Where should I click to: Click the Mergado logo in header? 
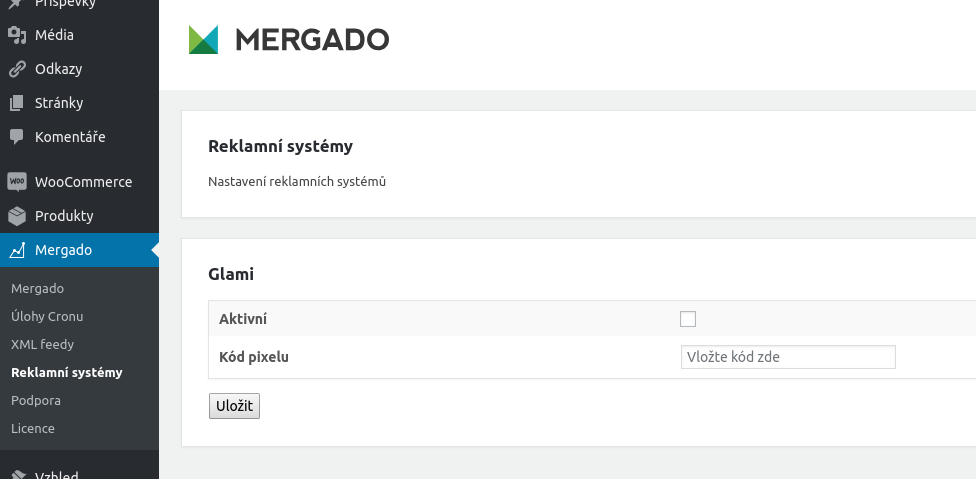pyautogui.click(x=289, y=40)
